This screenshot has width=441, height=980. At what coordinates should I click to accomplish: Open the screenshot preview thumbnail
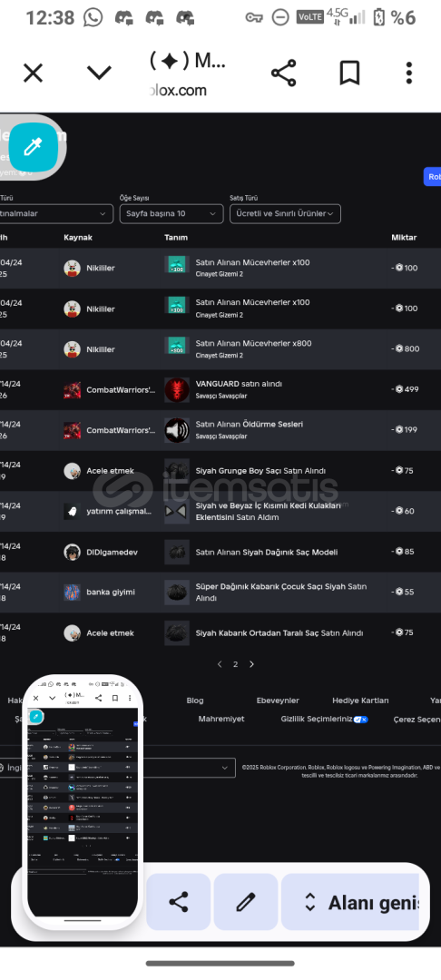coord(83,802)
